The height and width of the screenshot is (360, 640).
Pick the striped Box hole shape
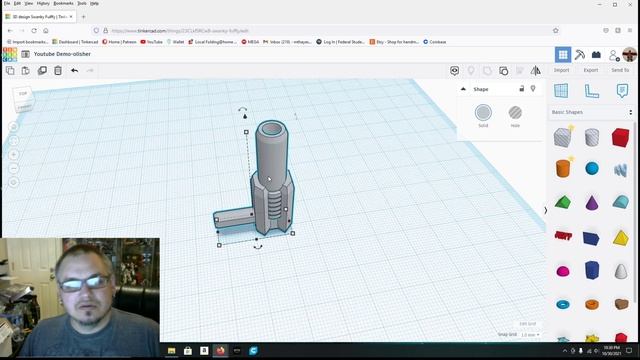point(563,137)
